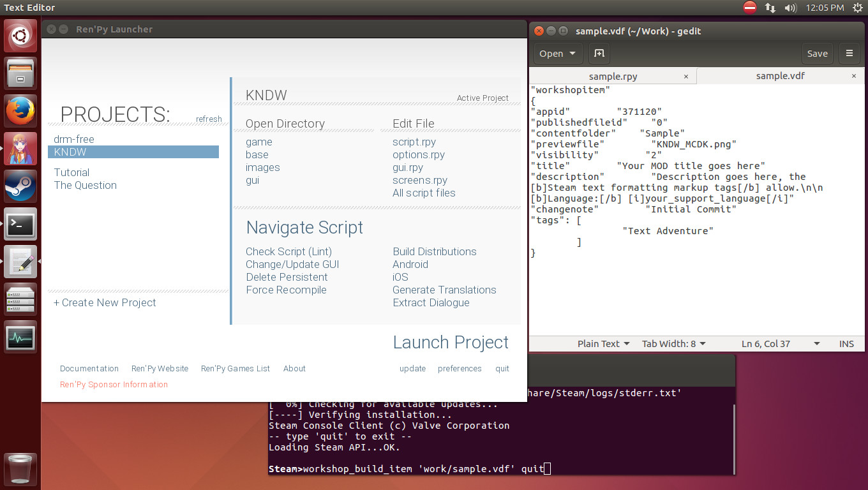Click the volume icon in top panel
This screenshot has width=868, height=490.
click(x=790, y=8)
